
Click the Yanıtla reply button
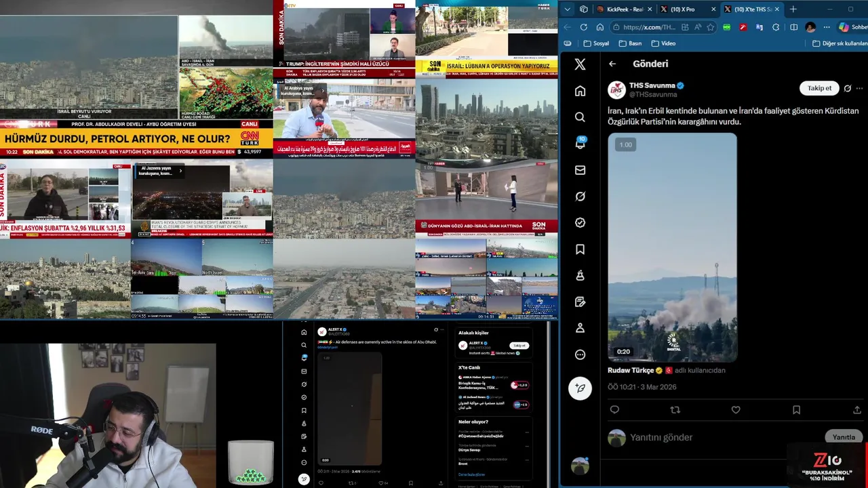(x=844, y=437)
